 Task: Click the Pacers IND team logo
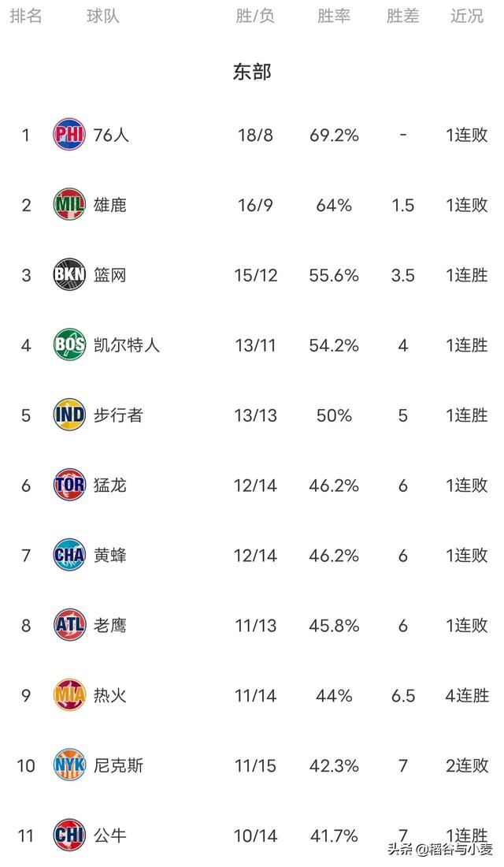click(69, 415)
